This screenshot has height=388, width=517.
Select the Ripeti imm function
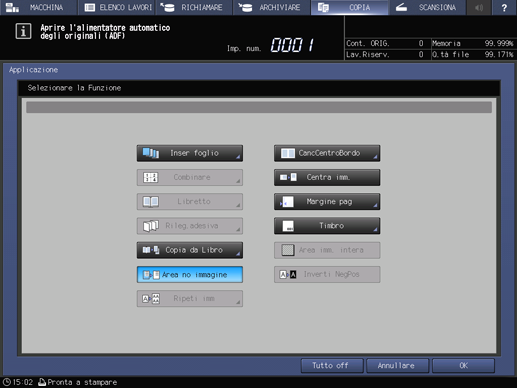[190, 299]
